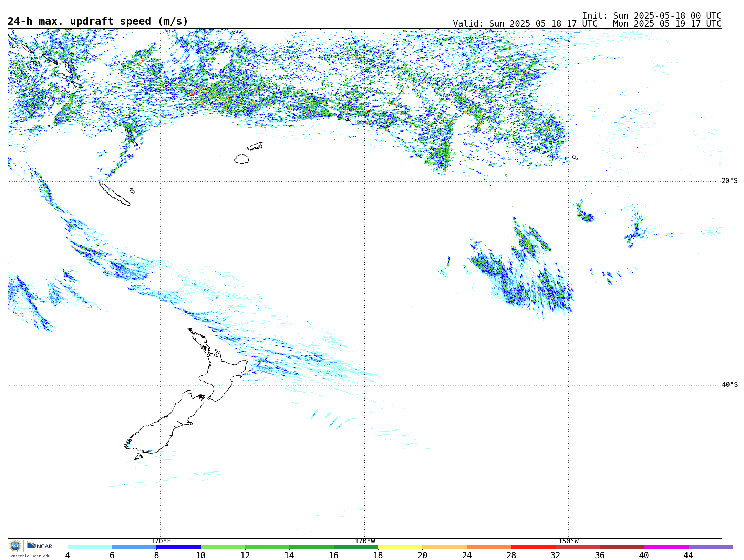The height and width of the screenshot is (560, 744).
Task: Click the green 12-14 colorbar swatch
Action: pos(267,547)
